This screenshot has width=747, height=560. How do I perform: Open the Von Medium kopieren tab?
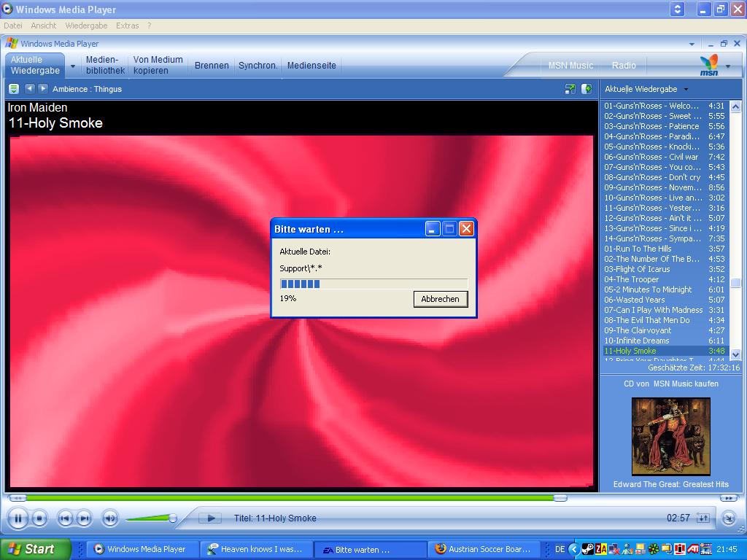158,65
